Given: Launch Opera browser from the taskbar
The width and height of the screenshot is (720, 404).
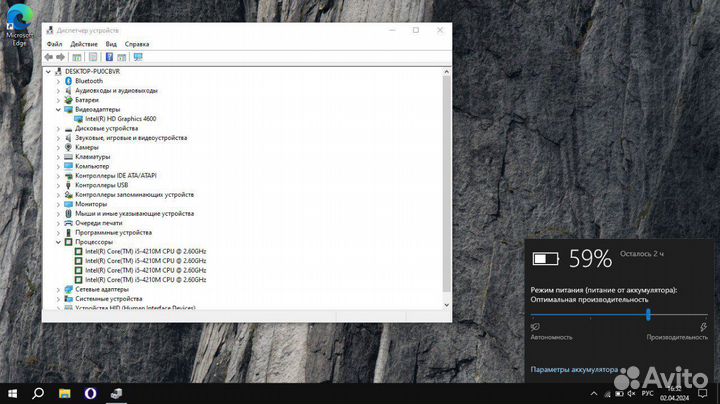Looking at the screenshot, I should point(91,393).
